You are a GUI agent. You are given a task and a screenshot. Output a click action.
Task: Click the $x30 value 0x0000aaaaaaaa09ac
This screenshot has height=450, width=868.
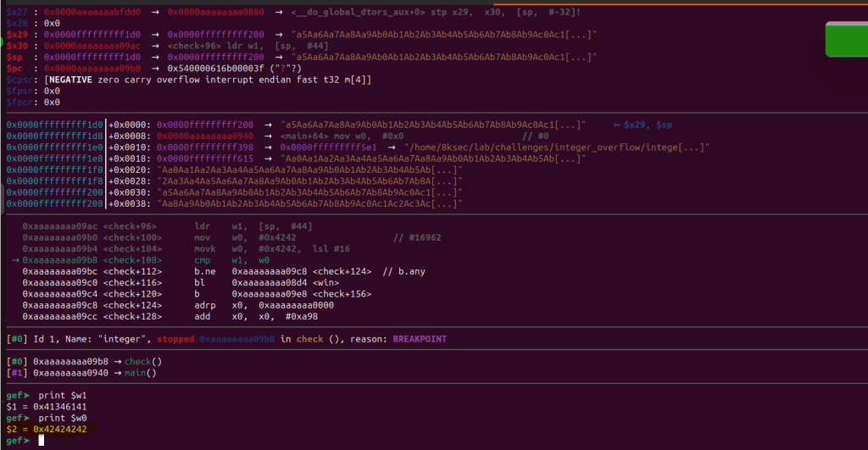click(x=92, y=46)
